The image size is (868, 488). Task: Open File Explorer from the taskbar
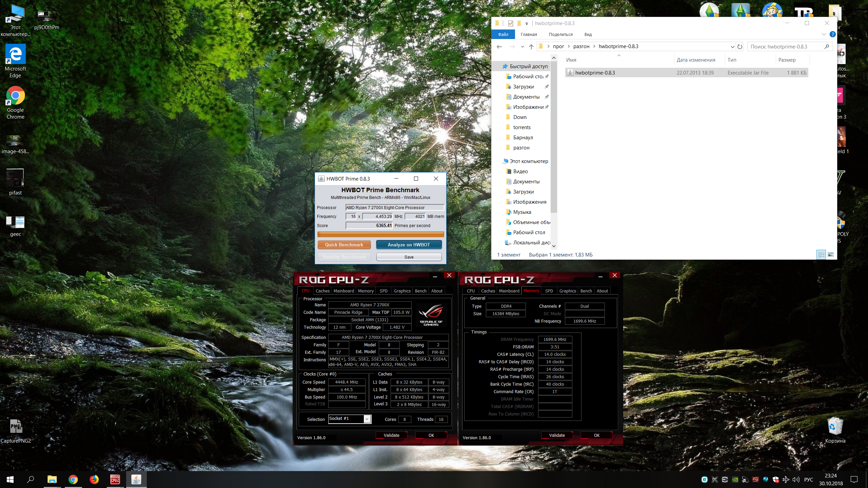pyautogui.click(x=52, y=480)
